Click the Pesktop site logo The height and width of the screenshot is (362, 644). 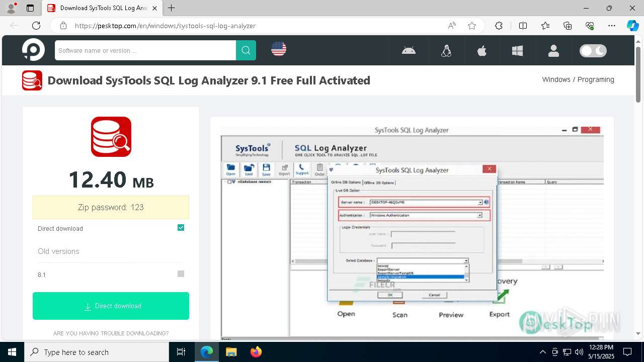tap(33, 50)
